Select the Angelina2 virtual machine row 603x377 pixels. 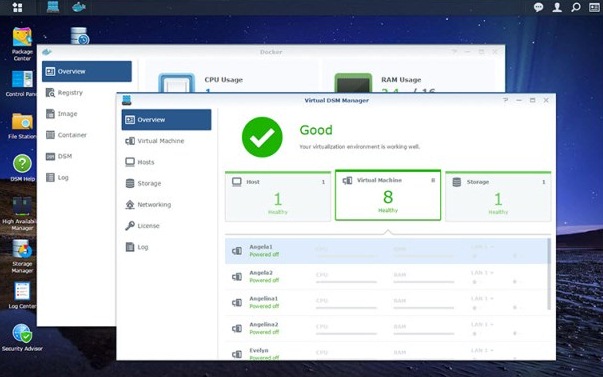pos(386,328)
